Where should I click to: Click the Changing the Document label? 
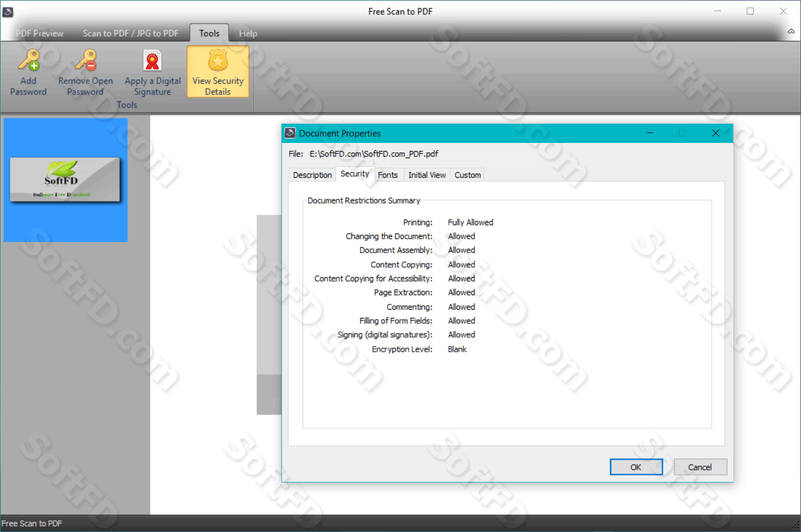(389, 236)
